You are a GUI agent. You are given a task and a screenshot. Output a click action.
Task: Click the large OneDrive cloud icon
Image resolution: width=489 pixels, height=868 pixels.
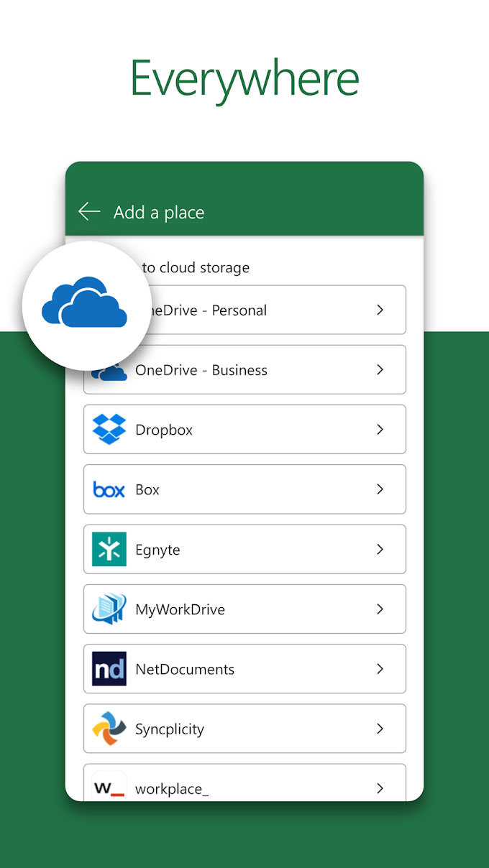coord(85,303)
